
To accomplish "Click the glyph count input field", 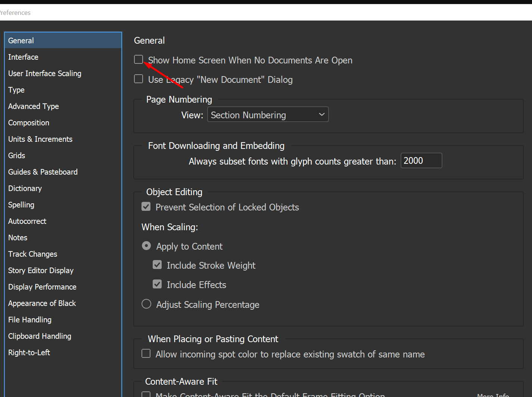I will [421, 161].
